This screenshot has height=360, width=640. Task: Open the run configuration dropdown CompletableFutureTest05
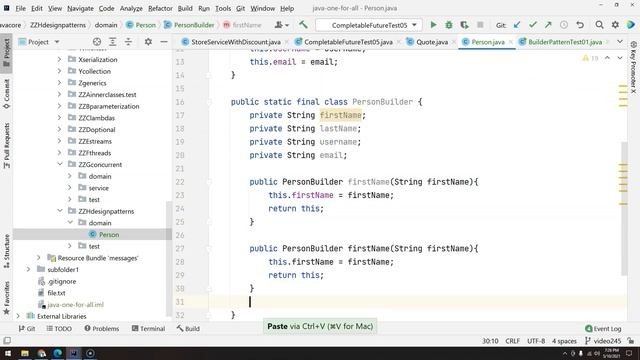(369, 25)
